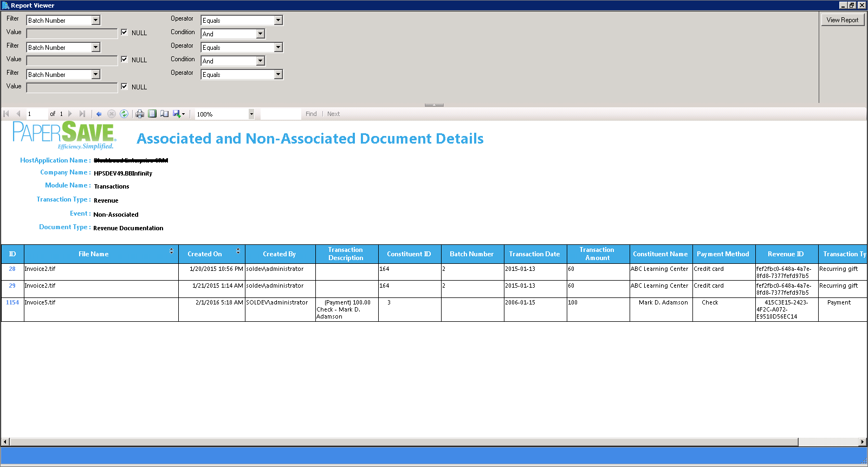Click the Constituent Name column header

click(x=661, y=254)
